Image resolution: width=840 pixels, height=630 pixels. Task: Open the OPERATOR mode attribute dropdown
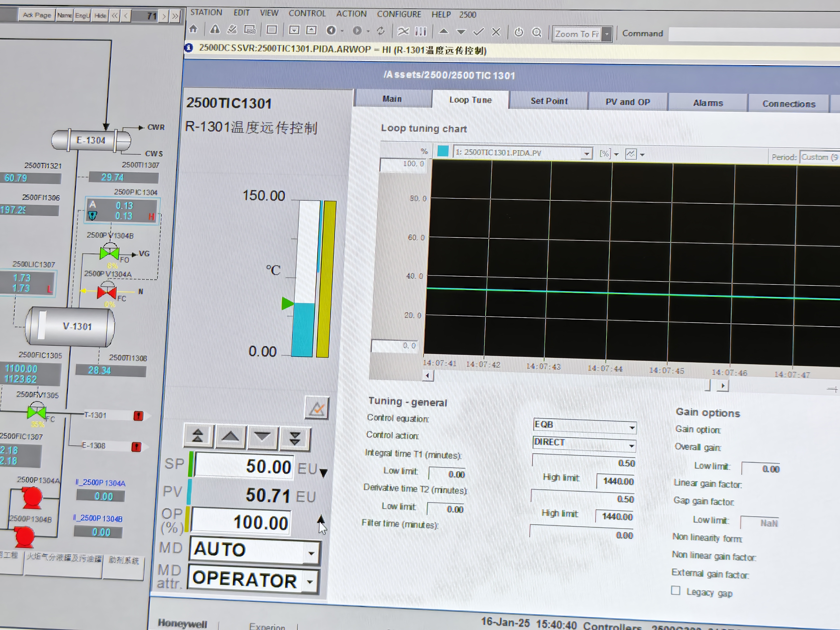pos(310,581)
